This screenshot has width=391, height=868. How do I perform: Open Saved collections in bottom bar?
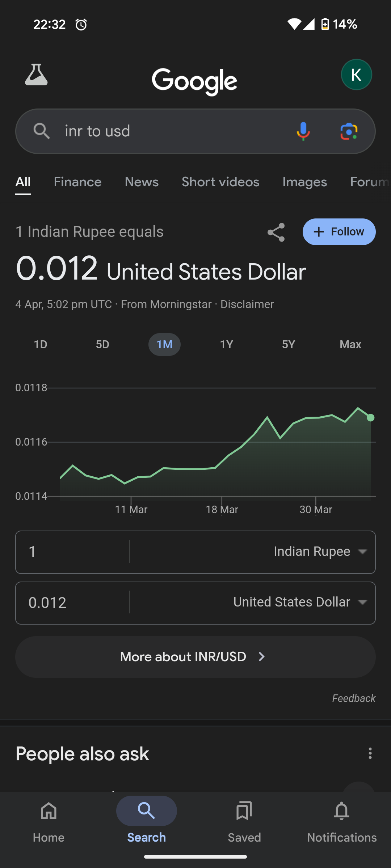(244, 820)
